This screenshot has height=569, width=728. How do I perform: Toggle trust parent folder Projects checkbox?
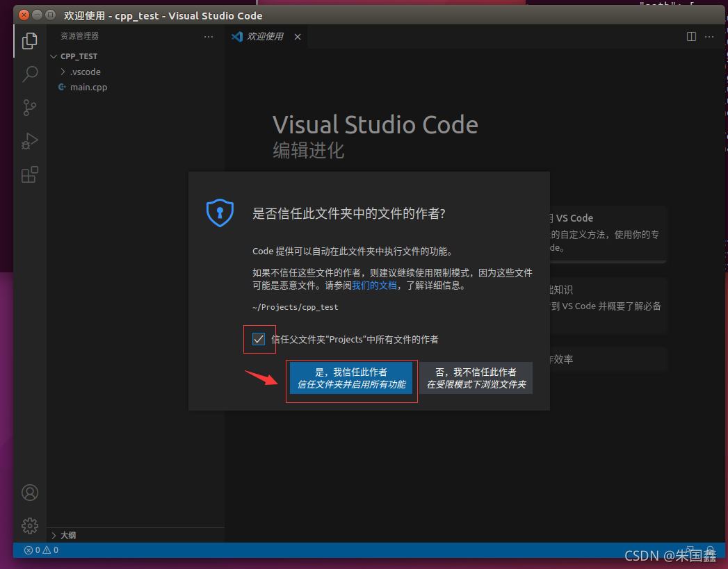tap(259, 339)
